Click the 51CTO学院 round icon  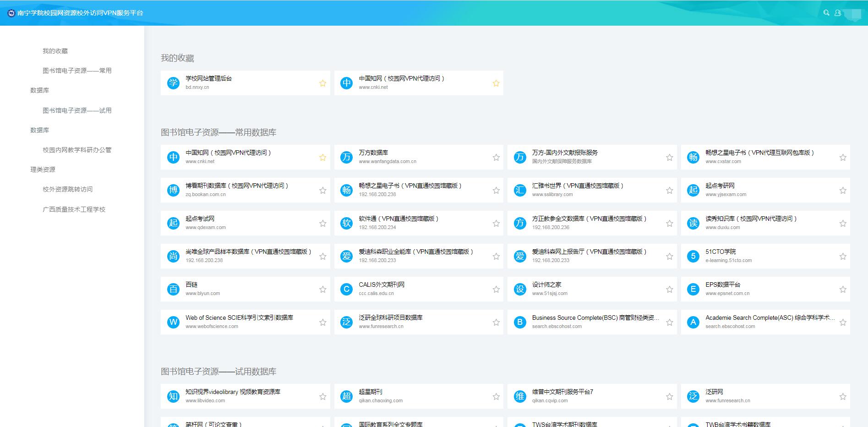point(693,256)
